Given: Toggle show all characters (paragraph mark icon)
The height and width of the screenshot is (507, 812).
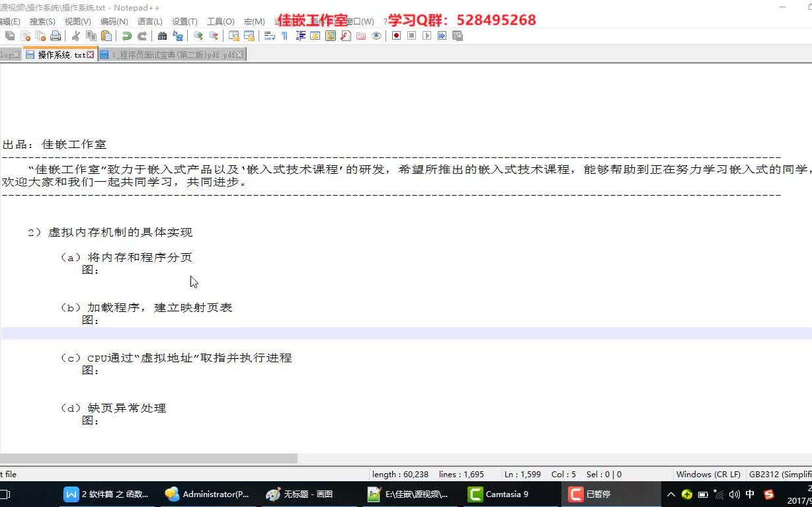Looking at the screenshot, I should (285, 36).
